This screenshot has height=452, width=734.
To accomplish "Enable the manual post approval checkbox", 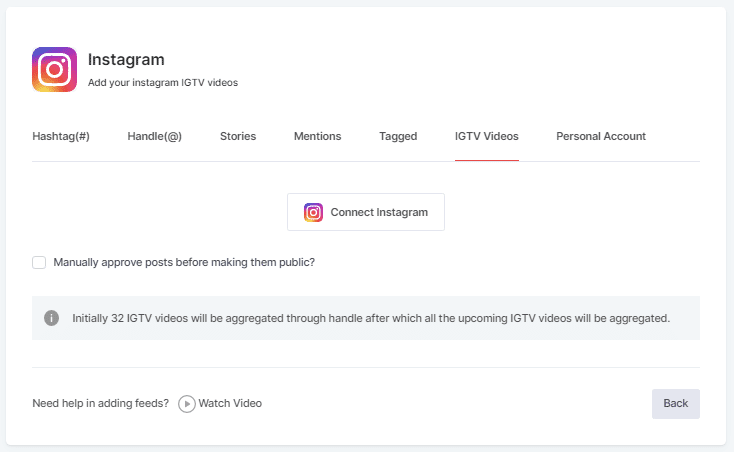I will click(39, 263).
